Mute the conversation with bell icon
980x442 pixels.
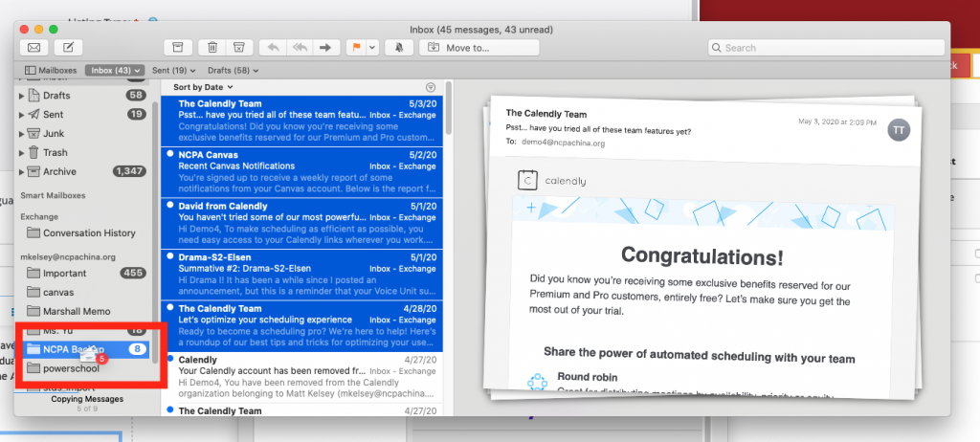click(399, 47)
